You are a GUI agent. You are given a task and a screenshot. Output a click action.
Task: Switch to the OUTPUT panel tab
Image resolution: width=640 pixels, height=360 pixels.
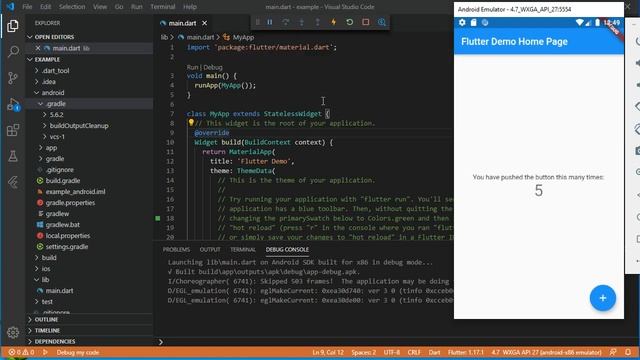tap(210, 249)
